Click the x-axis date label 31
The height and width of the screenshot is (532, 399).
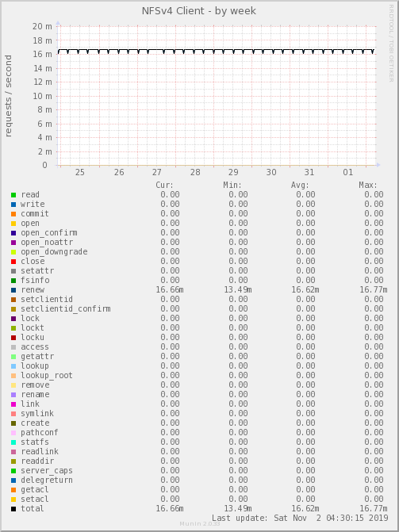(309, 172)
